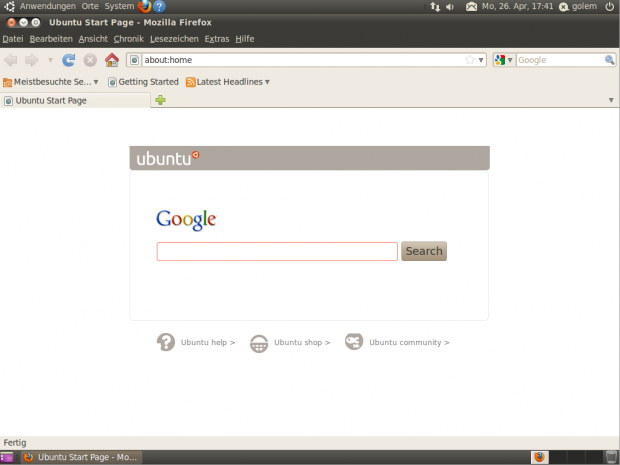Open Meistbesuchte Seiten bookmarks folder
Image resolution: width=620 pixels, height=465 pixels.
coord(51,82)
